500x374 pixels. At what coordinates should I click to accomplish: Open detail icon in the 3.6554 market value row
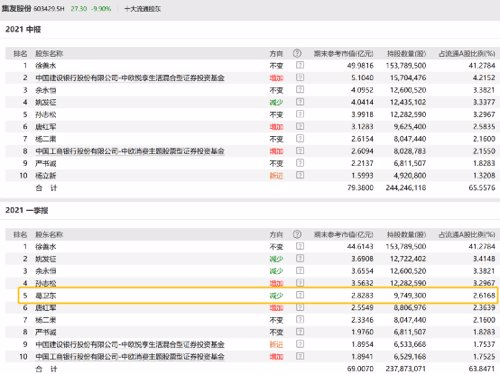300,271
